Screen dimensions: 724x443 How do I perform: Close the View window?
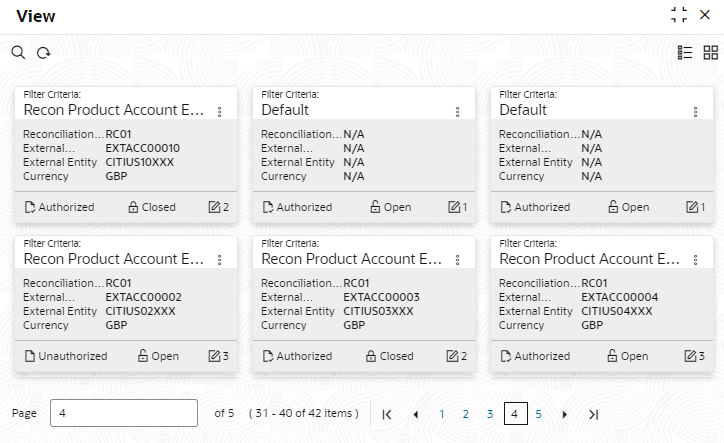click(705, 15)
